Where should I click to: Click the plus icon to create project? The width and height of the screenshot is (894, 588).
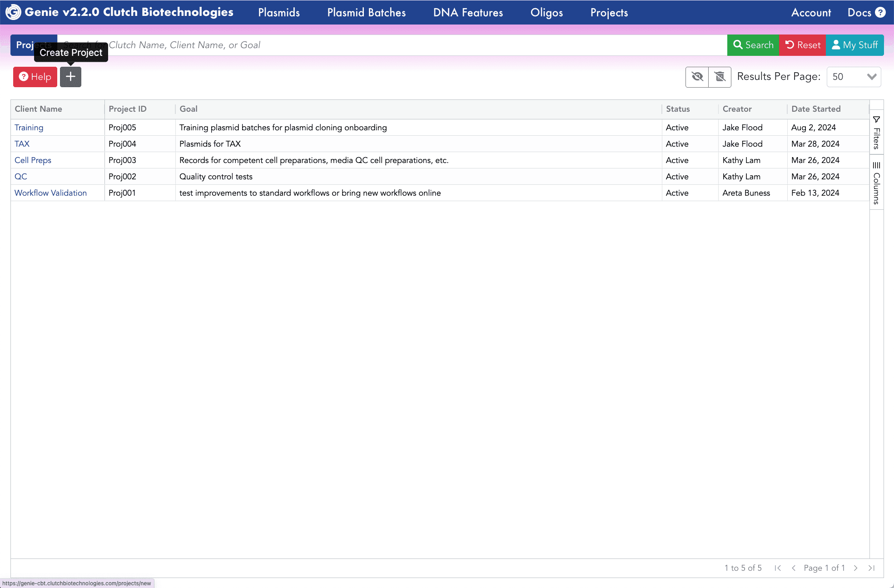pyautogui.click(x=70, y=77)
